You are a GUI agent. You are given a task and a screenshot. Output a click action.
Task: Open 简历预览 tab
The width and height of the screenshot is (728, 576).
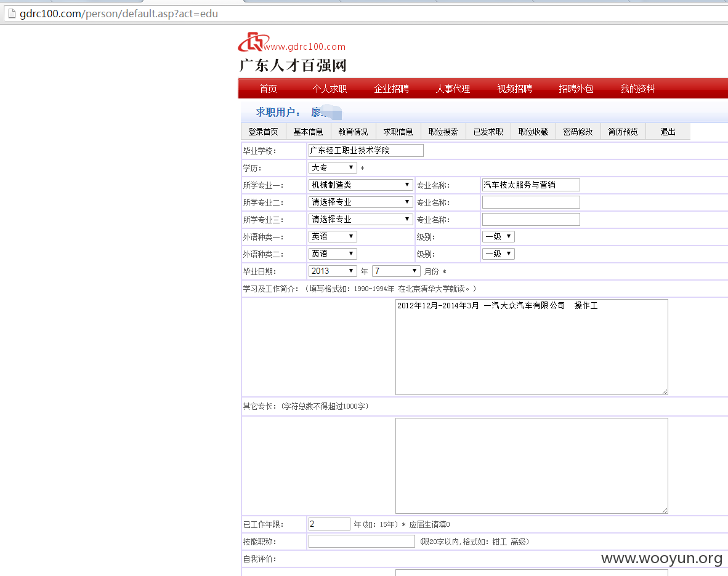pyautogui.click(x=623, y=132)
